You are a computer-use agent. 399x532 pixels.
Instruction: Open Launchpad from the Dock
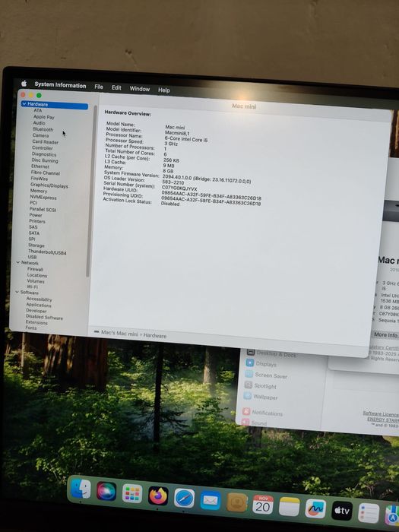click(132, 494)
